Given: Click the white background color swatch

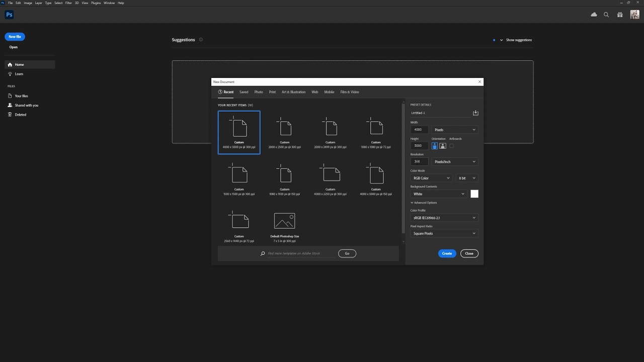Looking at the screenshot, I should (474, 194).
